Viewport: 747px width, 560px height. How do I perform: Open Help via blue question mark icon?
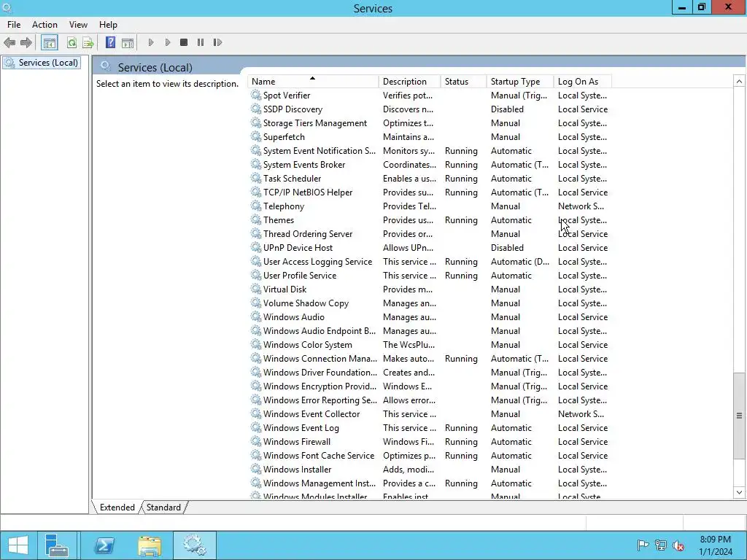tap(111, 42)
